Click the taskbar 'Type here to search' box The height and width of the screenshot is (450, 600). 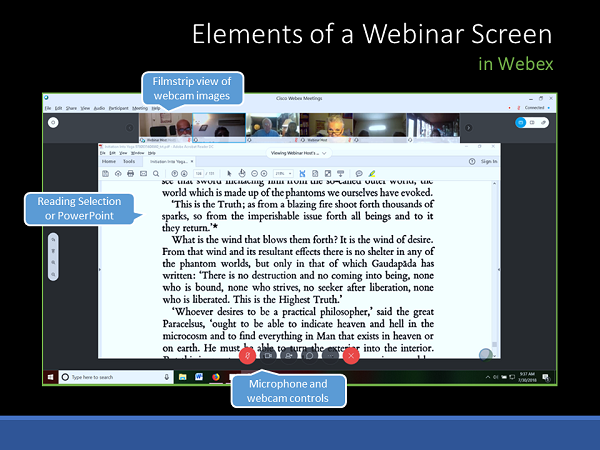(116, 377)
